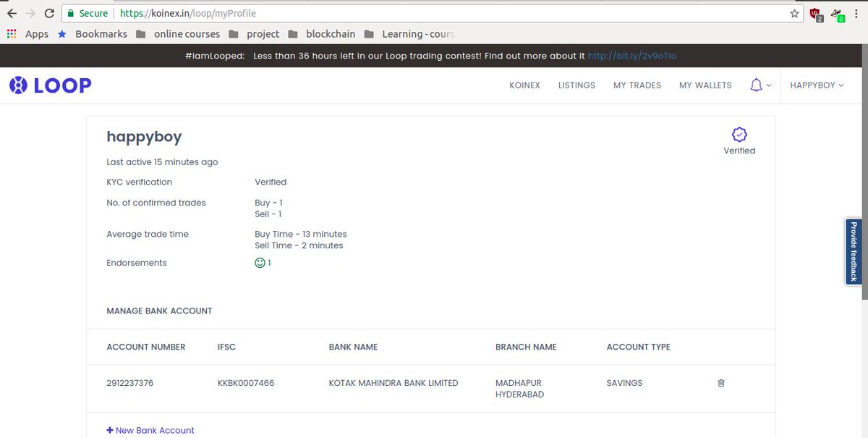Click the Buy - 1 trades value
This screenshot has width=868, height=438.
point(268,203)
